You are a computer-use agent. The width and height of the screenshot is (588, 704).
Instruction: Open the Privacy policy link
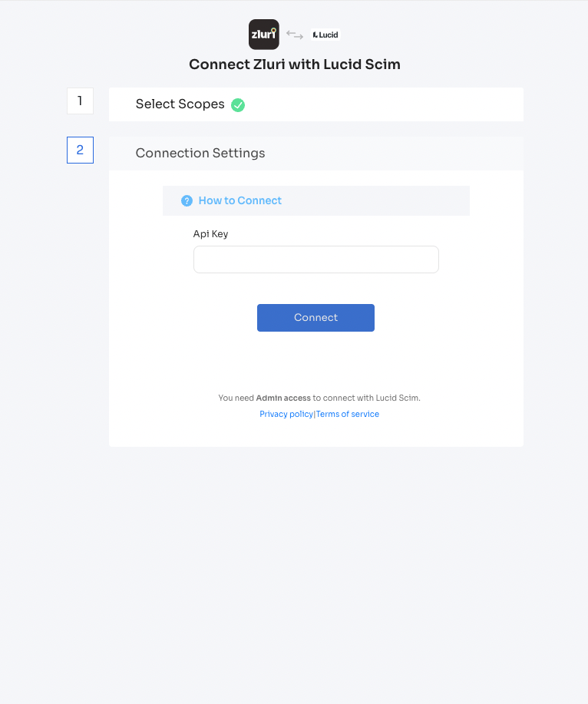(x=286, y=414)
